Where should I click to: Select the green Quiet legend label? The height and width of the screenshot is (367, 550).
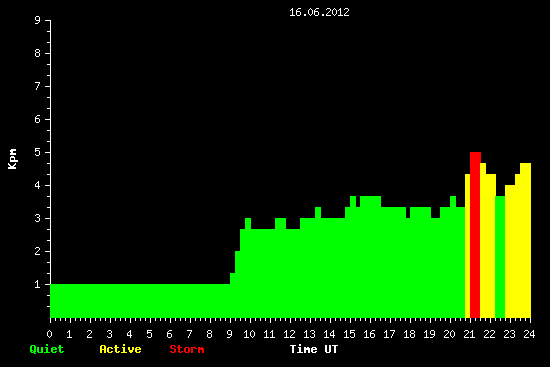click(47, 349)
